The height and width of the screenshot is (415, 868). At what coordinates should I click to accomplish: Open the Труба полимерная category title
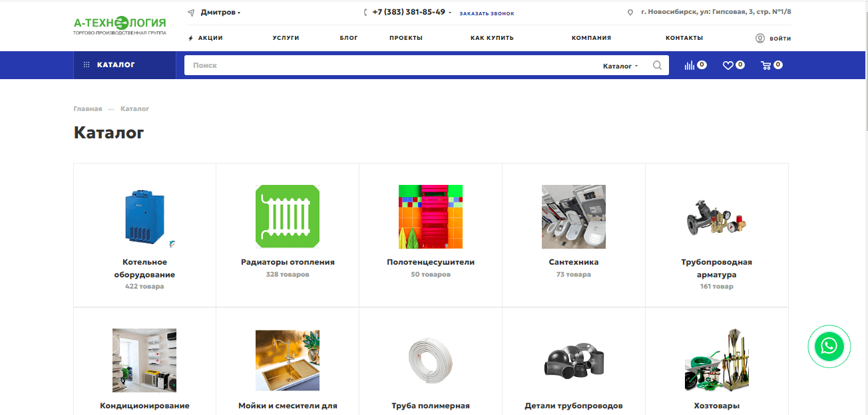431,406
